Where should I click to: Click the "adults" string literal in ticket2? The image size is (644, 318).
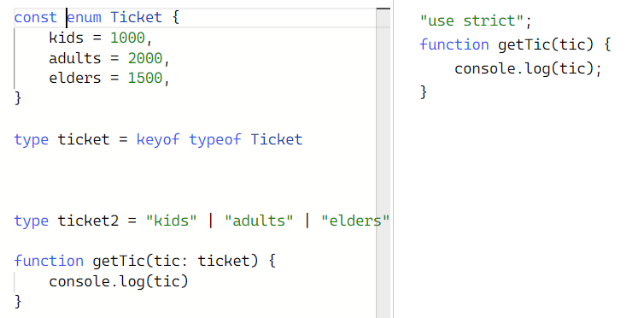[x=259, y=221]
